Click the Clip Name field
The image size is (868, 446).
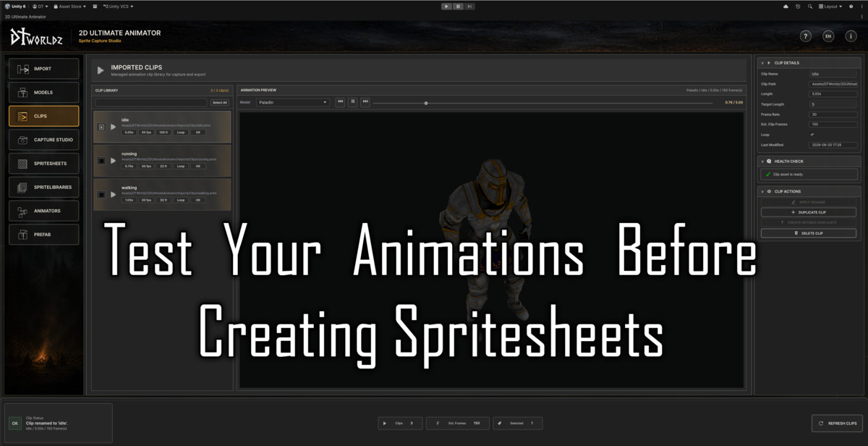click(x=833, y=74)
